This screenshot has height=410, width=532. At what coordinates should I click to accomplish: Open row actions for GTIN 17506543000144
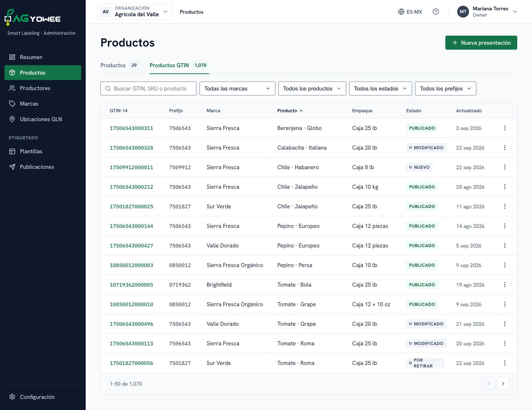click(x=505, y=226)
